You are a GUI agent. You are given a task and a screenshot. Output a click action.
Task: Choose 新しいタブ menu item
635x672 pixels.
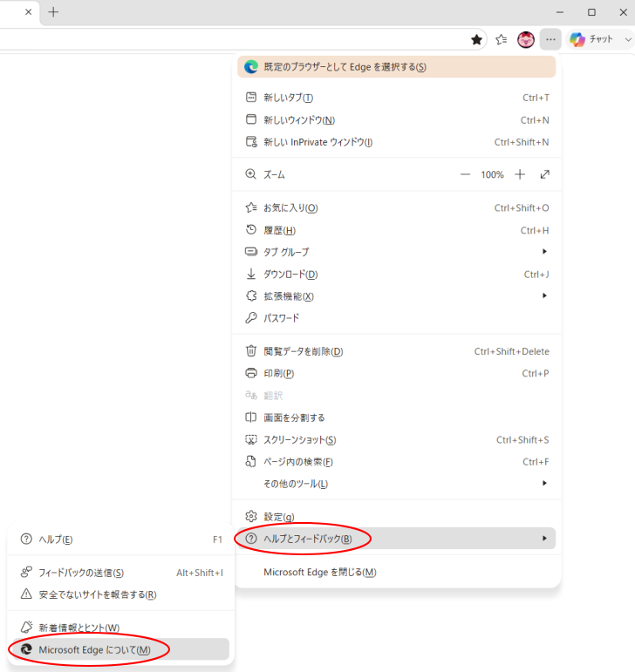pyautogui.click(x=396, y=98)
